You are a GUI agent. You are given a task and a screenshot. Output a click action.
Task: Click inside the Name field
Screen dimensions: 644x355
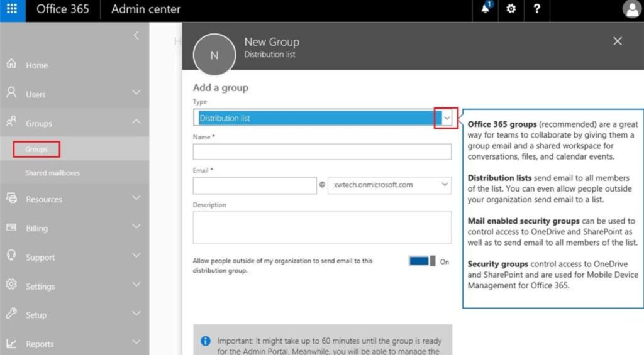[x=322, y=152]
